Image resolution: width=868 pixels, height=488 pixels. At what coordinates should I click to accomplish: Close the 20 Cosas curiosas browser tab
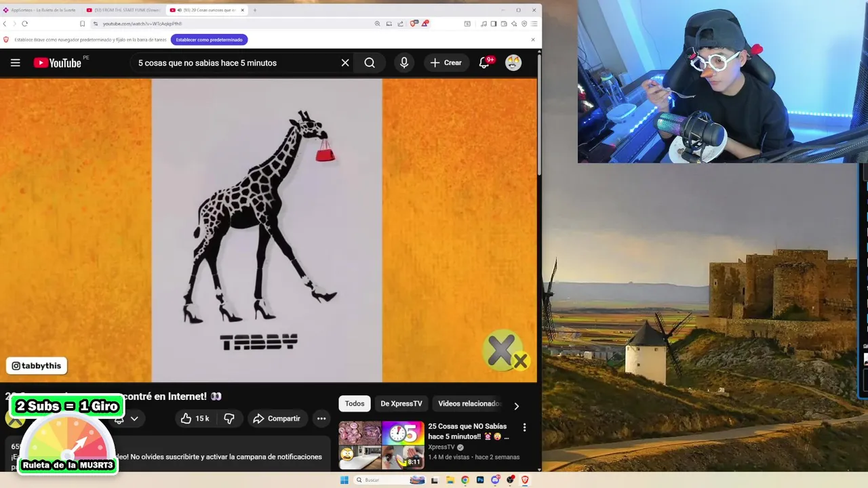pos(243,10)
